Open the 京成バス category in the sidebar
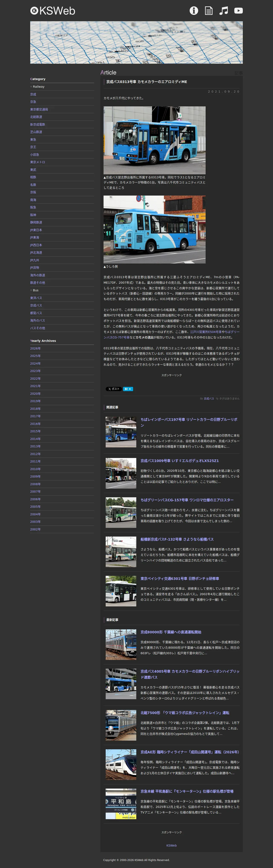273x868 pixels. [x=36, y=305]
